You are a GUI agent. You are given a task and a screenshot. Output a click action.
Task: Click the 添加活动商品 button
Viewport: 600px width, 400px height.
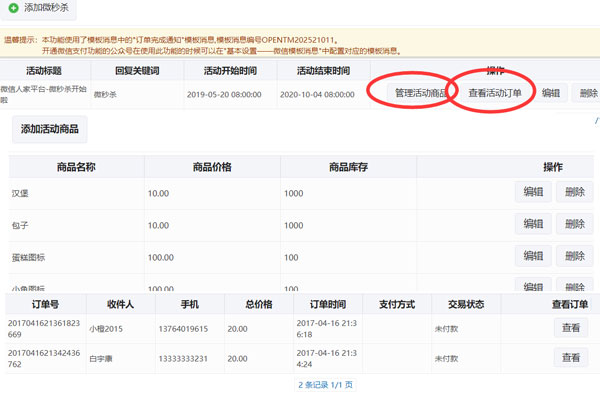[50, 129]
